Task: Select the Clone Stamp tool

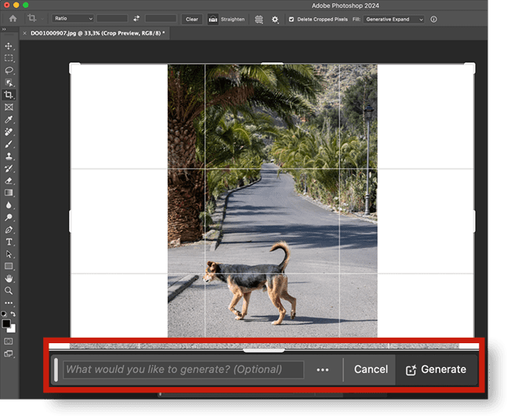Action: [9, 156]
